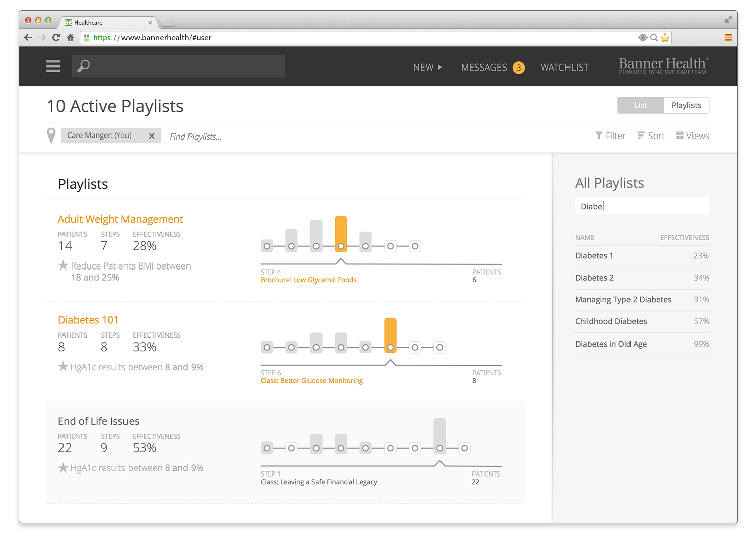Bookmark page with the star icon
The height and width of the screenshot is (539, 756).
tap(665, 37)
